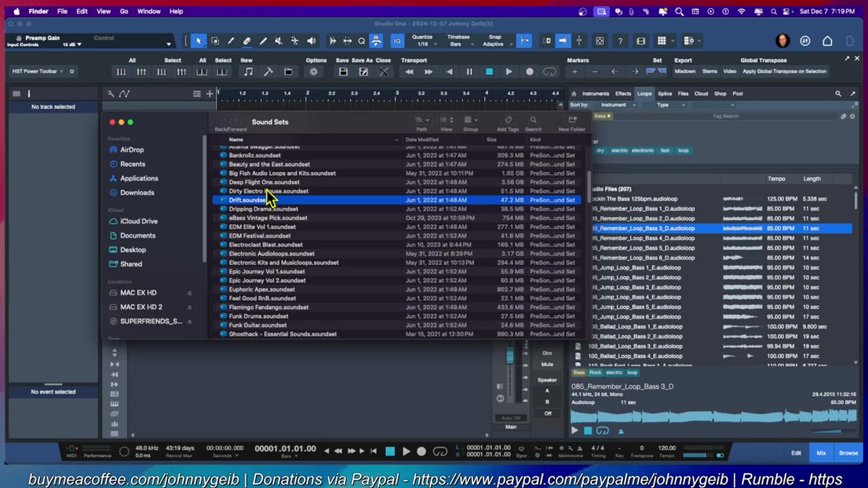The image size is (868, 488).
Task: Switch to Loops tab in browser
Action: click(644, 94)
